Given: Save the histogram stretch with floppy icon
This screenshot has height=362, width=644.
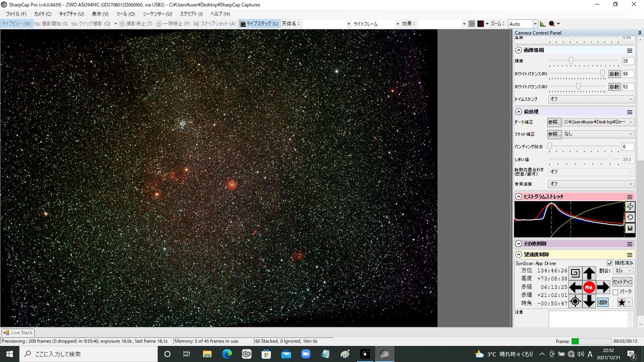Looking at the screenshot, I should [630, 229].
